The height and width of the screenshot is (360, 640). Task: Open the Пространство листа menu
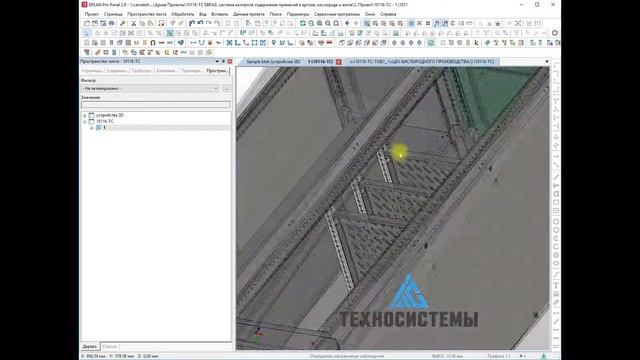coord(147,14)
